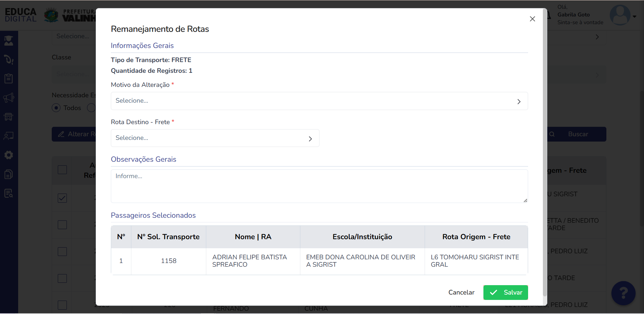Click the modal's vertical scrollbar
This screenshot has width=644, height=314.
pos(545,153)
